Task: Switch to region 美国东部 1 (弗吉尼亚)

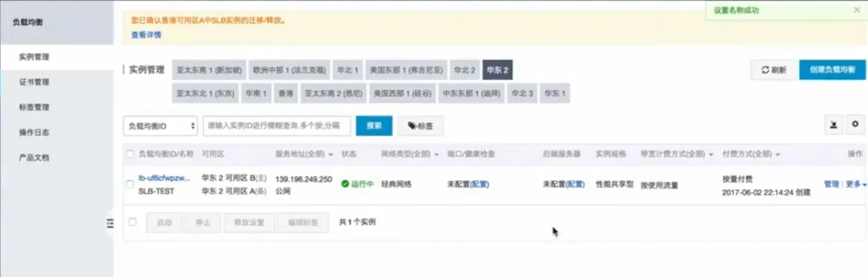Action: [x=406, y=70]
